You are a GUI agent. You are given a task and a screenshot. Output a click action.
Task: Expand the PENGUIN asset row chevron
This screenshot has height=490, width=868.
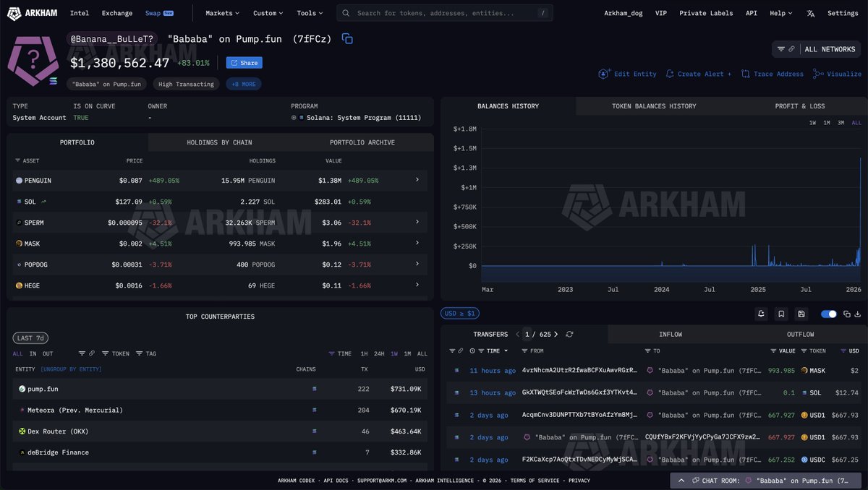pyautogui.click(x=417, y=180)
